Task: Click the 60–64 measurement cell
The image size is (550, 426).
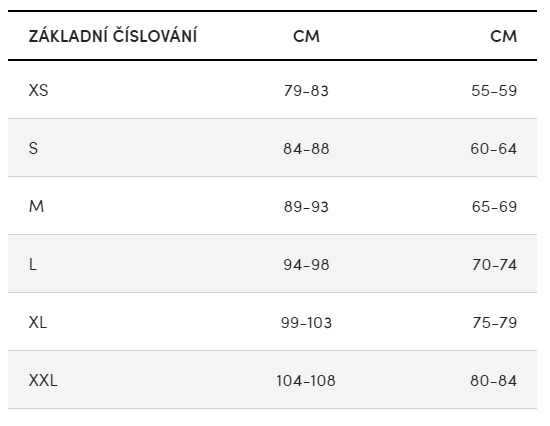Action: [494, 149]
